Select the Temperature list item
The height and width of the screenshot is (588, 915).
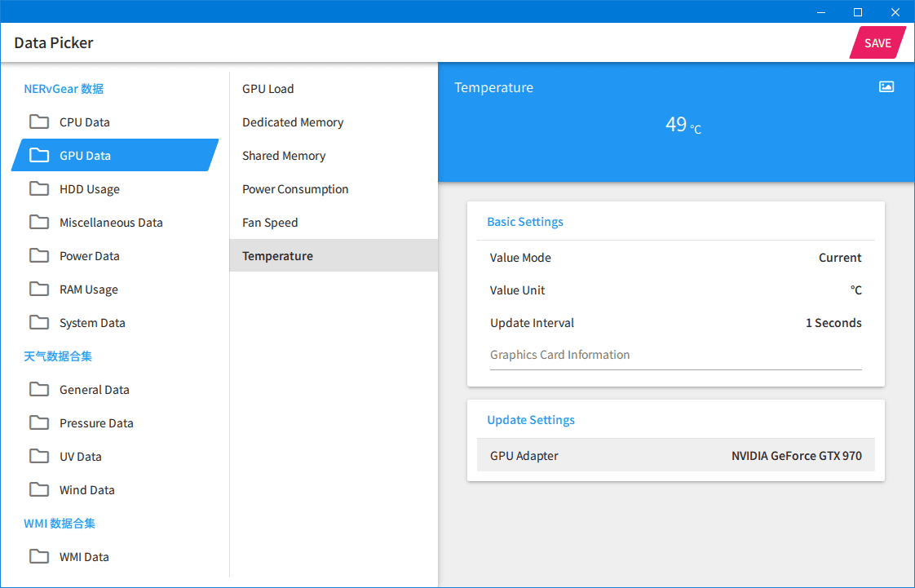coord(334,255)
